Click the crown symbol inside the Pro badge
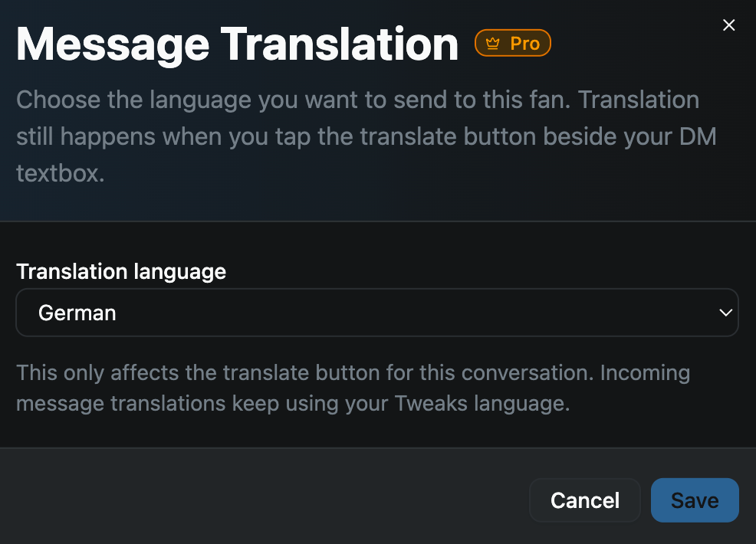 (491, 43)
